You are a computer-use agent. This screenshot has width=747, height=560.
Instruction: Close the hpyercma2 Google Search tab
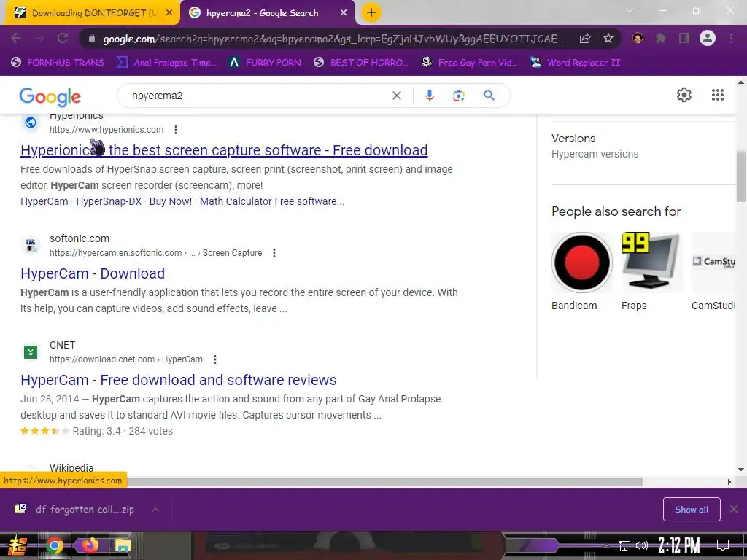pyautogui.click(x=344, y=13)
